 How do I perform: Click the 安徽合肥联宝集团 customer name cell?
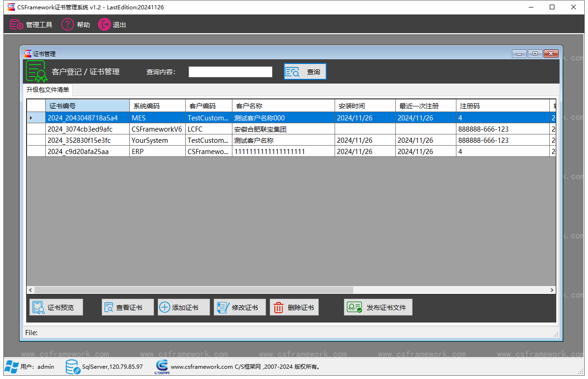click(283, 129)
